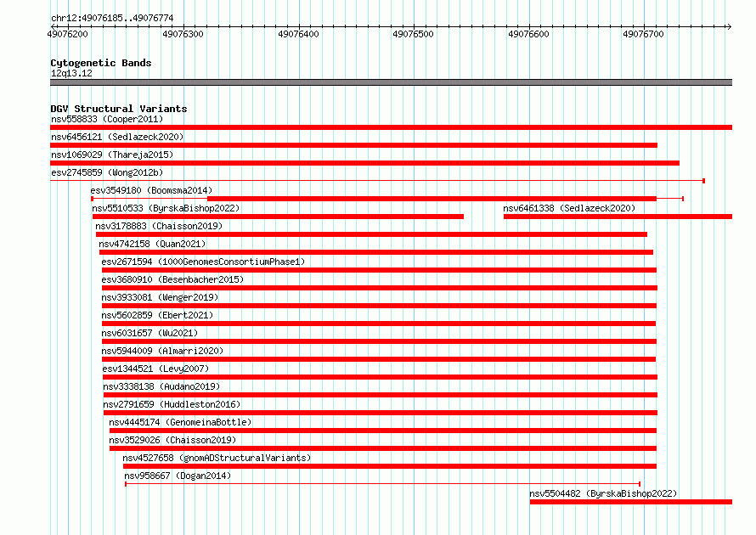The width and height of the screenshot is (756, 535).
Task: Click nsv5944009 (Almarri2020) label
Action: pyautogui.click(x=162, y=351)
